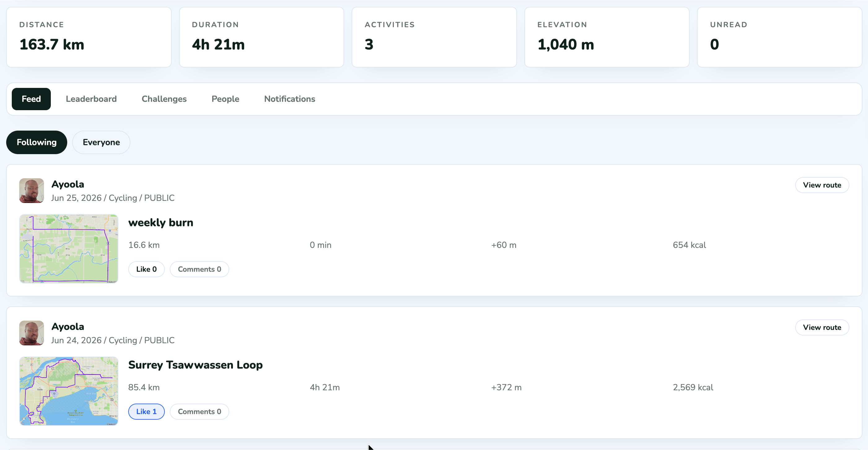Screen dimensions: 868x450
Task: Go to the People tab
Action: pos(226,99)
